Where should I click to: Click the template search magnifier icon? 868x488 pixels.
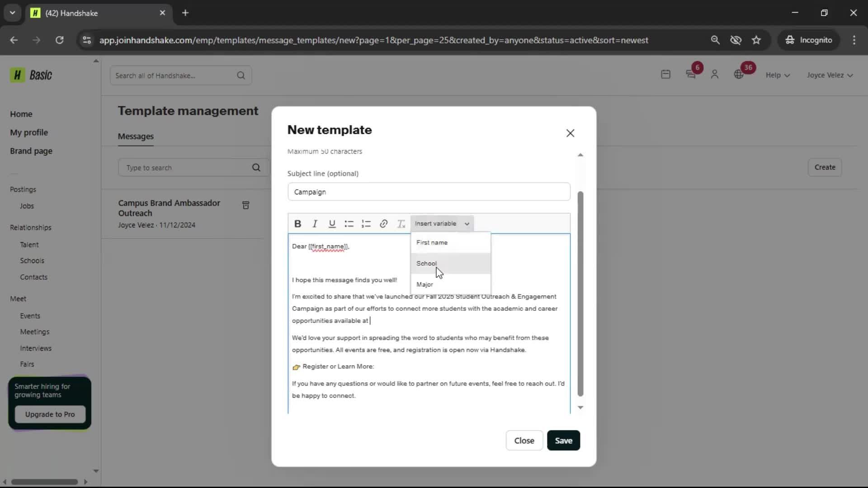tap(256, 168)
